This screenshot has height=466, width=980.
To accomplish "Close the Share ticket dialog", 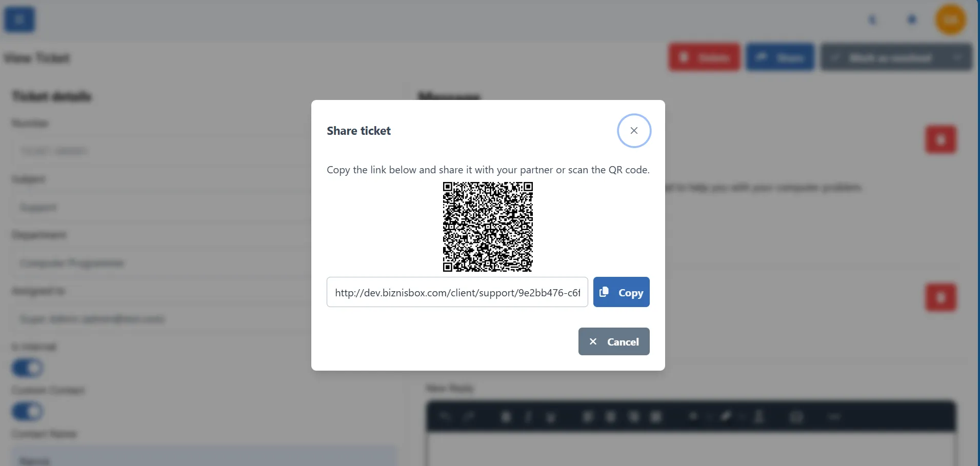I will click(x=634, y=130).
